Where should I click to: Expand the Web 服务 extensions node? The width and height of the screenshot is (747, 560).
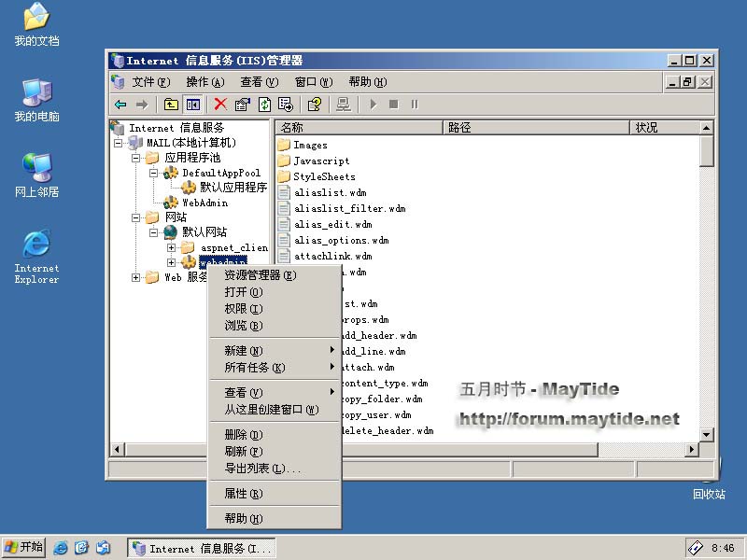[136, 277]
